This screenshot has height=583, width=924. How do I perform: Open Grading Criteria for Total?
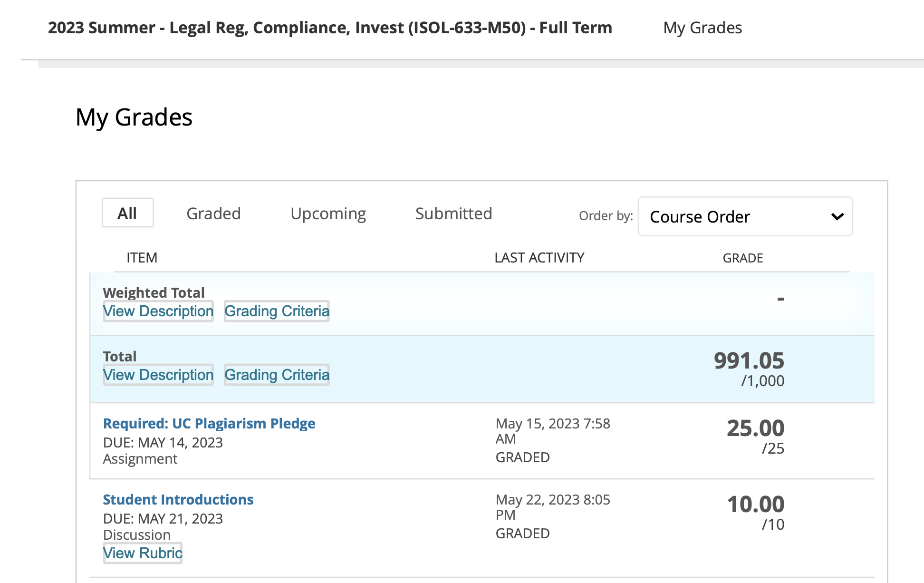(277, 375)
